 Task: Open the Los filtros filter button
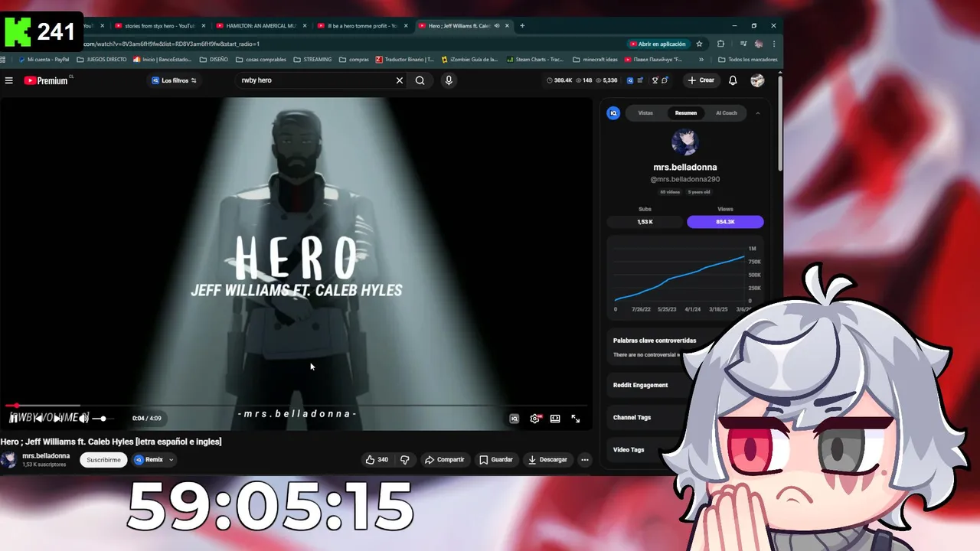click(x=174, y=80)
